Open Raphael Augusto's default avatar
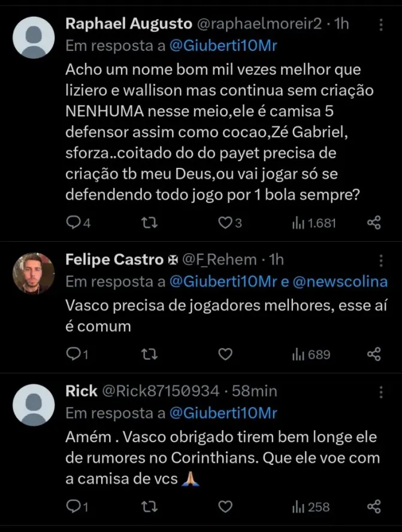The image size is (402, 532). (34, 37)
